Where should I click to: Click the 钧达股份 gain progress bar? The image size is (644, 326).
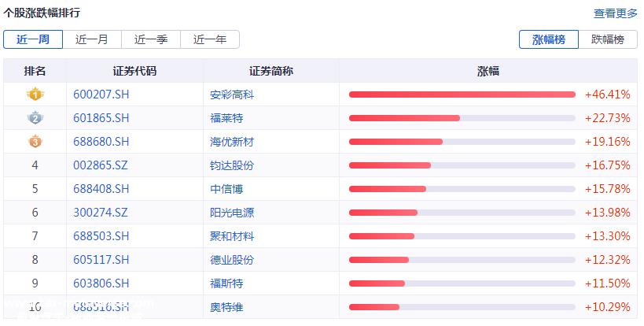point(462,165)
